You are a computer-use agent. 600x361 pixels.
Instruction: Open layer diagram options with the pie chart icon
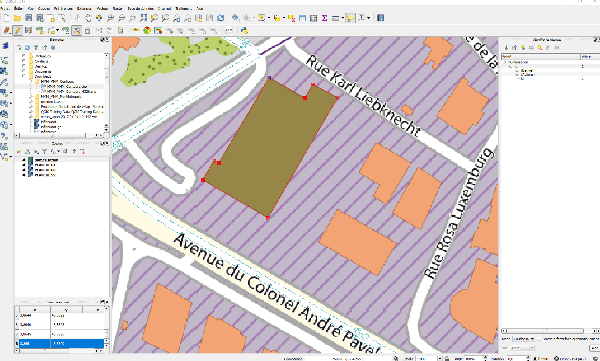(147, 30)
